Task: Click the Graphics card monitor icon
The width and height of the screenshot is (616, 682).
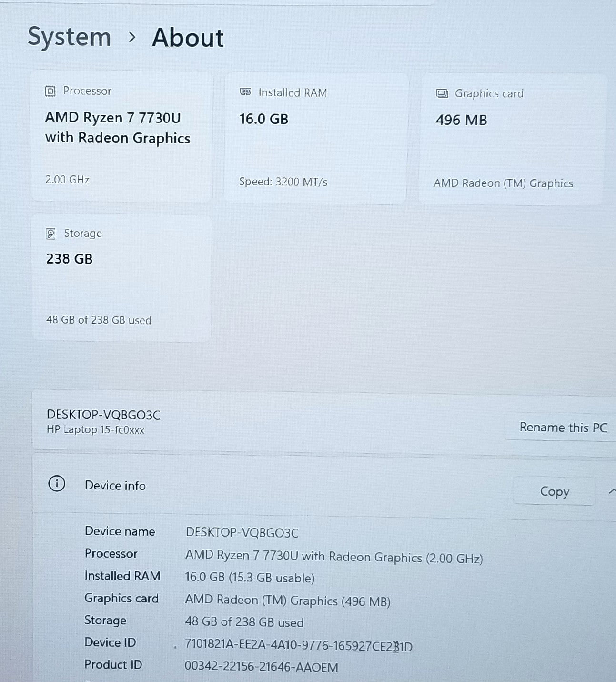Action: (442, 93)
